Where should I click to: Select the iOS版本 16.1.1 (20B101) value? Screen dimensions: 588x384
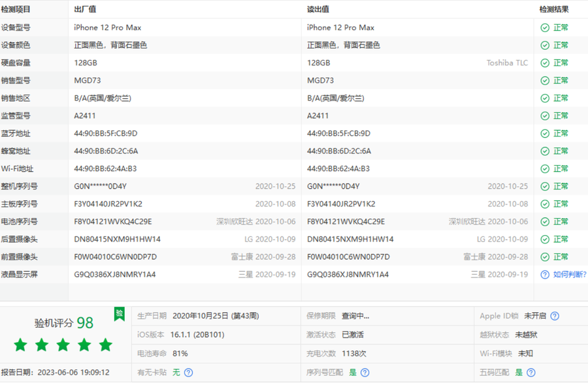pos(197,335)
